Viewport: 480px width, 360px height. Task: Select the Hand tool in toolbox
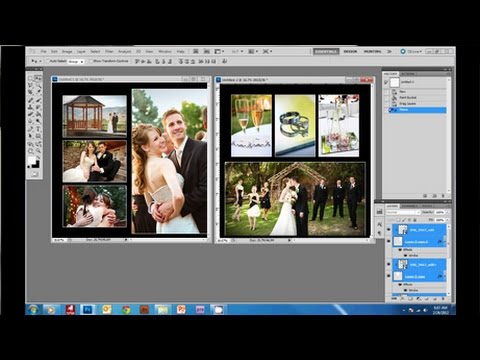pyautogui.click(x=30, y=152)
